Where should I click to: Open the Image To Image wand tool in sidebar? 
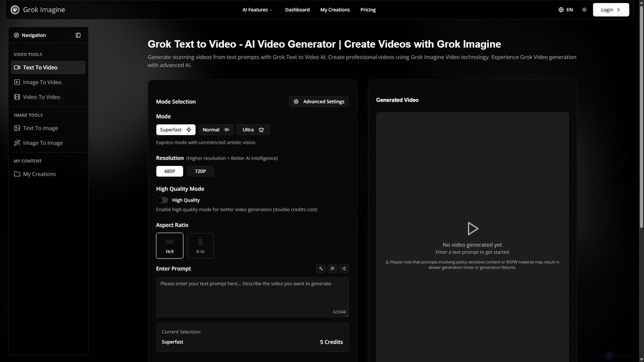click(48, 143)
